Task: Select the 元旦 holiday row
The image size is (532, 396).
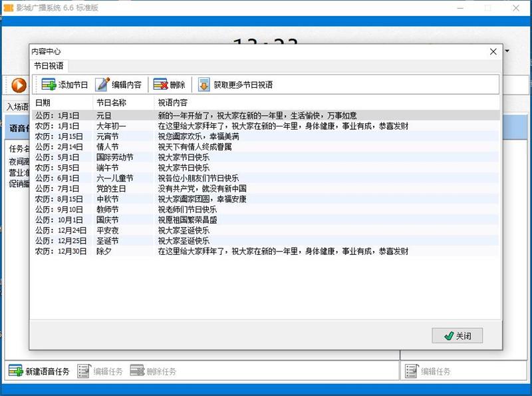Action: coord(104,115)
